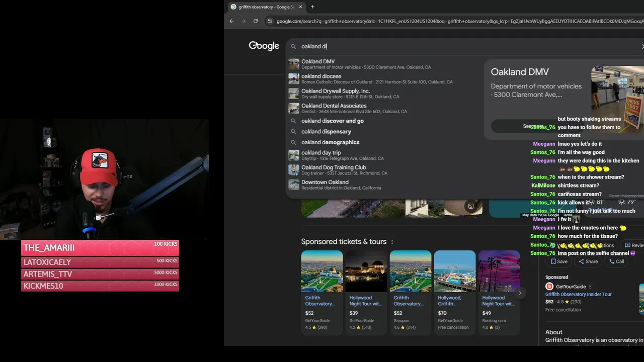
Task: Click LATOXICAELY leaderboard entry
Action: [100, 262]
